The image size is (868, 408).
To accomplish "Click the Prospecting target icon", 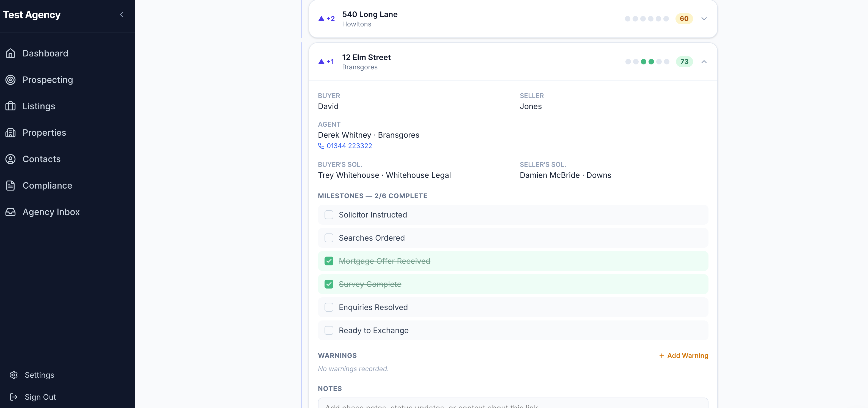I will (10, 80).
